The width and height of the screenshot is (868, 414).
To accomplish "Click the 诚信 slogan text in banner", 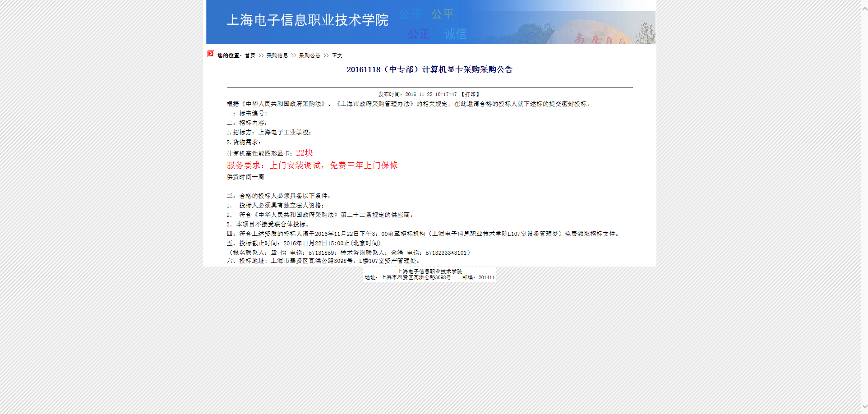I will click(x=455, y=34).
